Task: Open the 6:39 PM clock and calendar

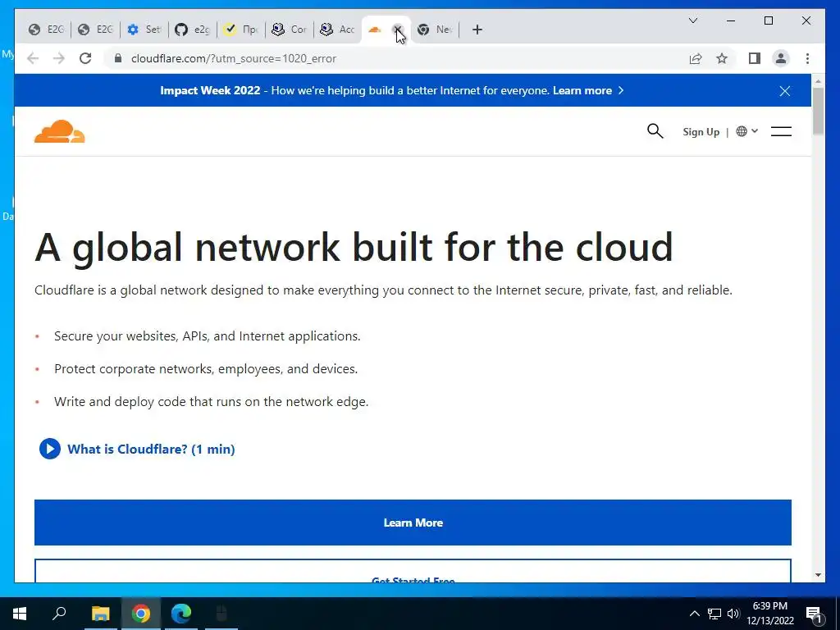Action: coord(769,614)
